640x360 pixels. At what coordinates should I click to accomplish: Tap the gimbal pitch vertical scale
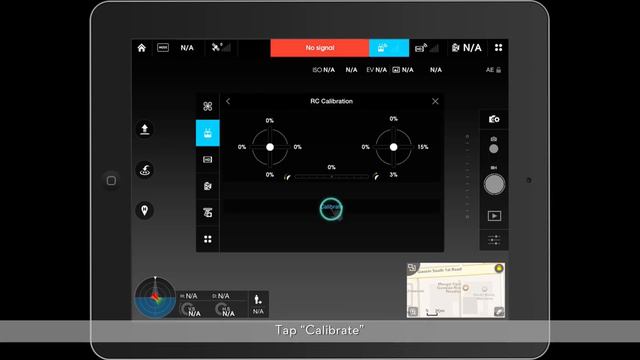[467, 176]
